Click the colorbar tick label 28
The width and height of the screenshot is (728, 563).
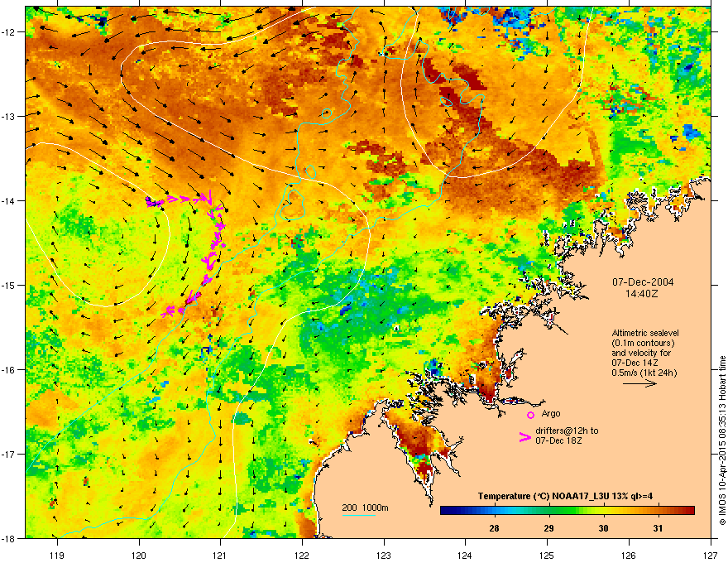pyautogui.click(x=494, y=528)
